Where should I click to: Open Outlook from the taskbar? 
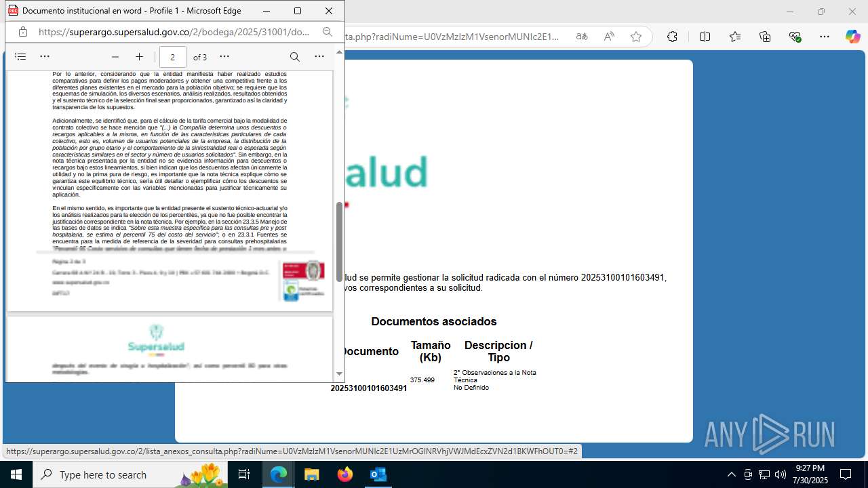(x=378, y=474)
